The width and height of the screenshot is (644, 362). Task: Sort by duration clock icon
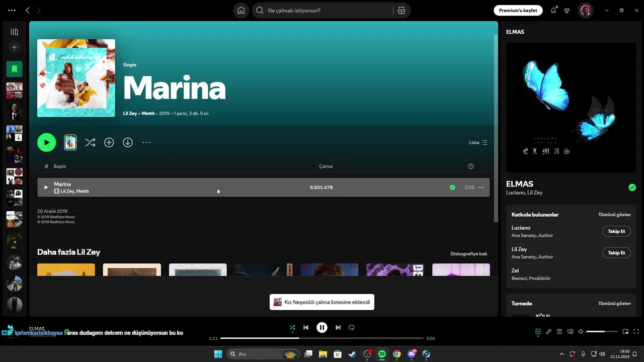coord(471,166)
